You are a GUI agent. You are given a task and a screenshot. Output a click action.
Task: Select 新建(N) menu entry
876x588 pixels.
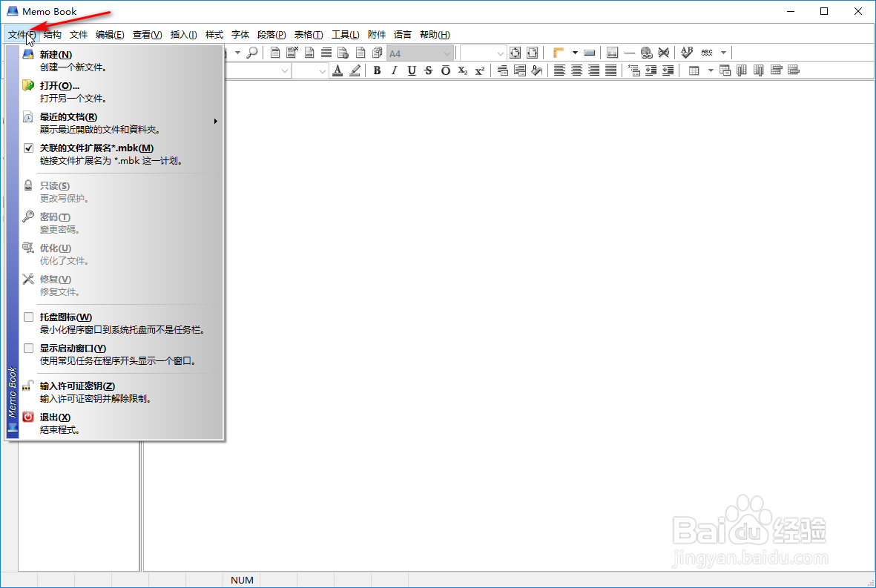121,60
